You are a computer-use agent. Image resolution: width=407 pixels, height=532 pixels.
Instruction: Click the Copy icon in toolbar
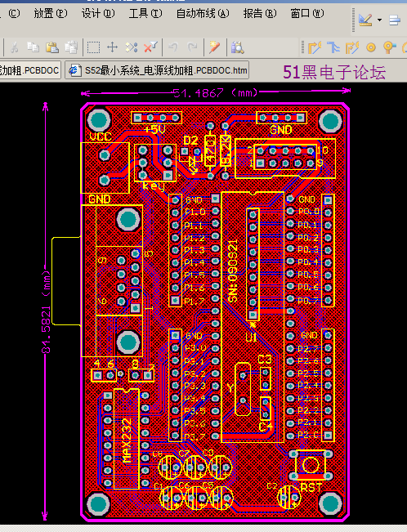(33, 47)
